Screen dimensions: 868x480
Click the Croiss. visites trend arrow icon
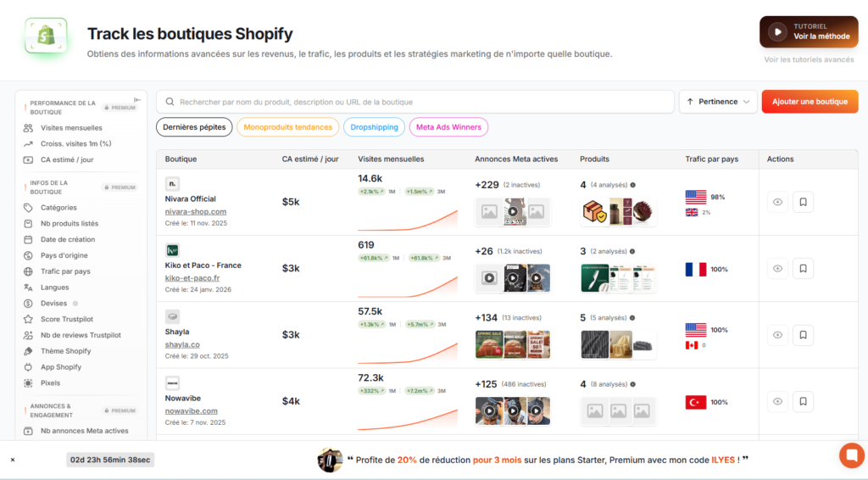[28, 144]
